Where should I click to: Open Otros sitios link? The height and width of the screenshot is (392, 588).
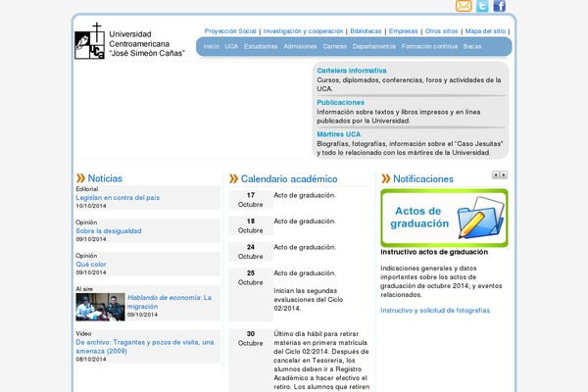(441, 31)
